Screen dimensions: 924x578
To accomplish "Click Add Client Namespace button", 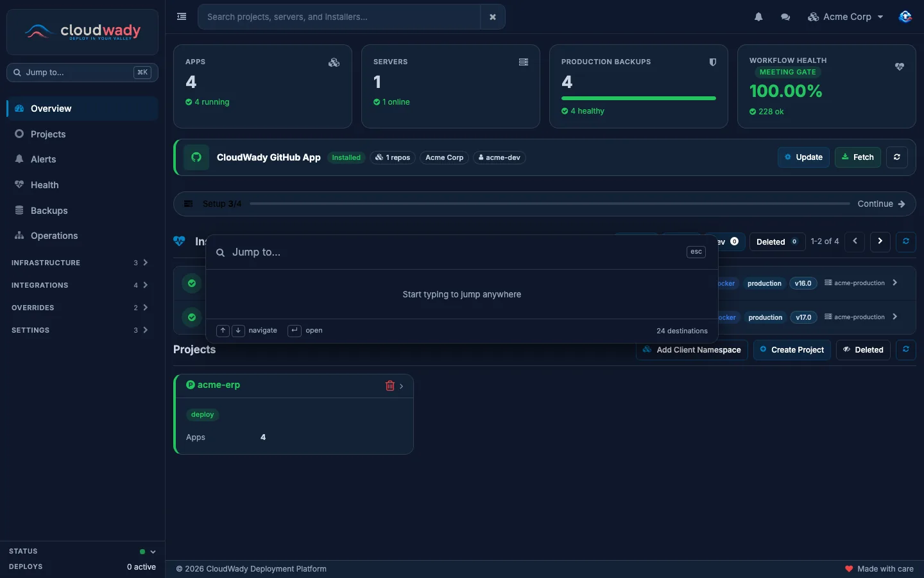I will coord(692,350).
